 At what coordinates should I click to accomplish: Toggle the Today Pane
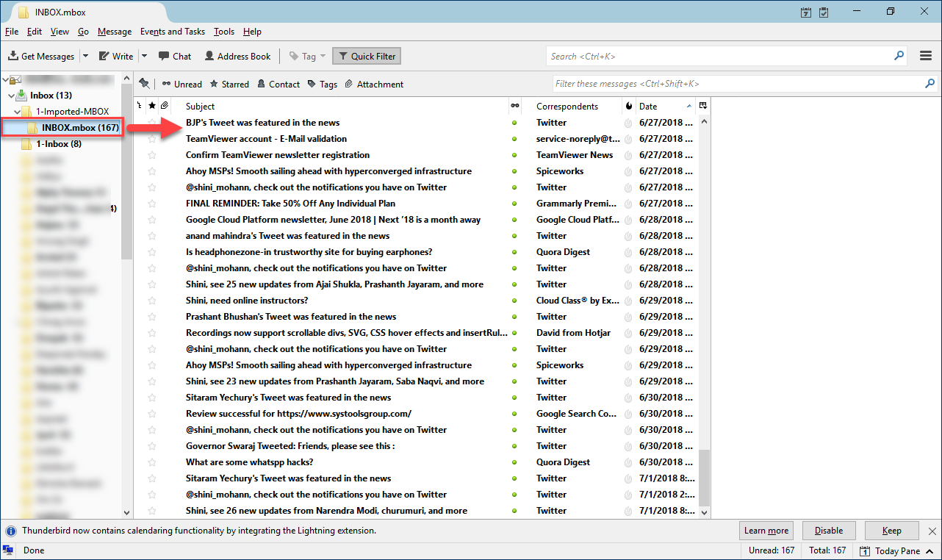[x=898, y=550]
